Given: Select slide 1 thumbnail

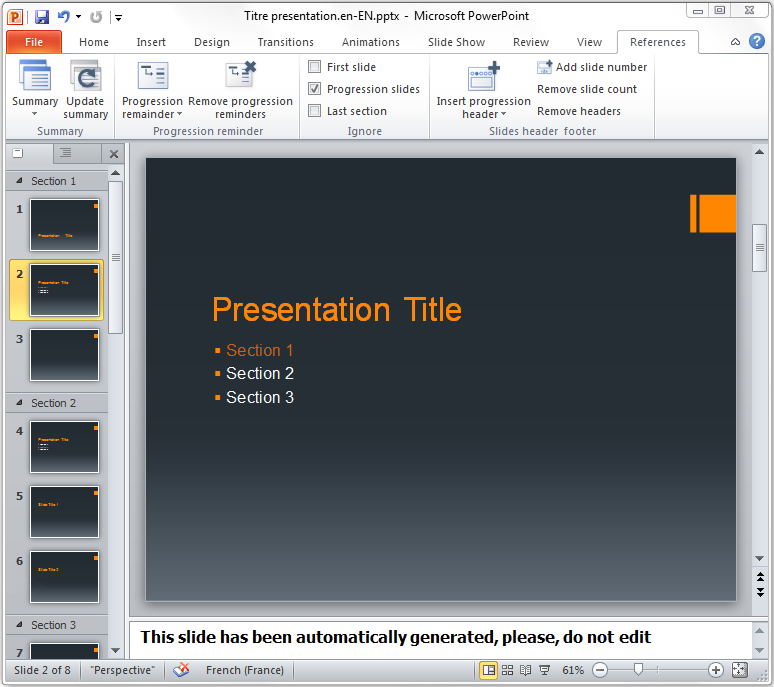Looking at the screenshot, I should 64,225.
